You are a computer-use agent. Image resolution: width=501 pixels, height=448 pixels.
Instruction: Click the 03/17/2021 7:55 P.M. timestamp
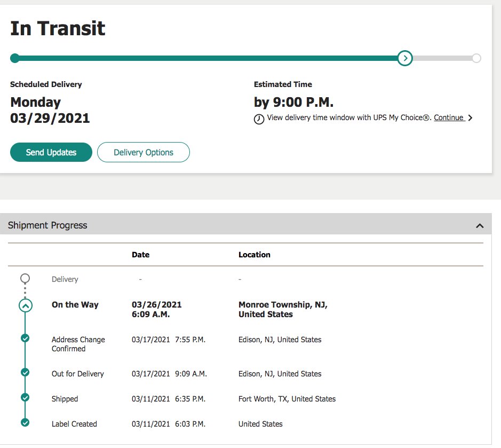(x=169, y=340)
